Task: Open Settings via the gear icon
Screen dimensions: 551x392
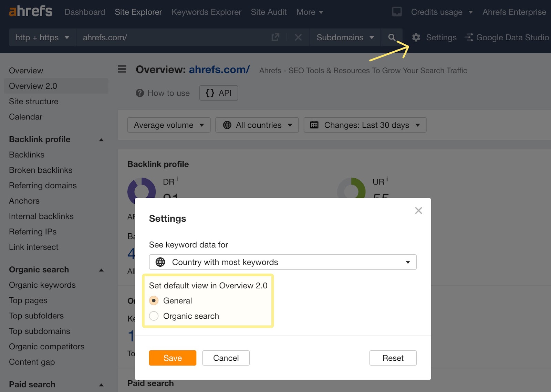Action: [417, 38]
